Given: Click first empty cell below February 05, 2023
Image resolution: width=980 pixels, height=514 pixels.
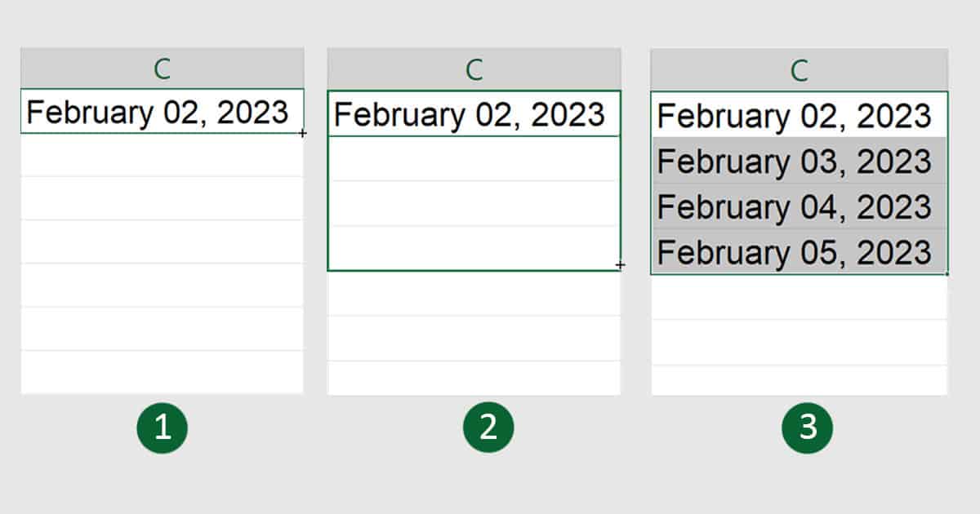Looking at the screenshot, I should click(799, 297).
